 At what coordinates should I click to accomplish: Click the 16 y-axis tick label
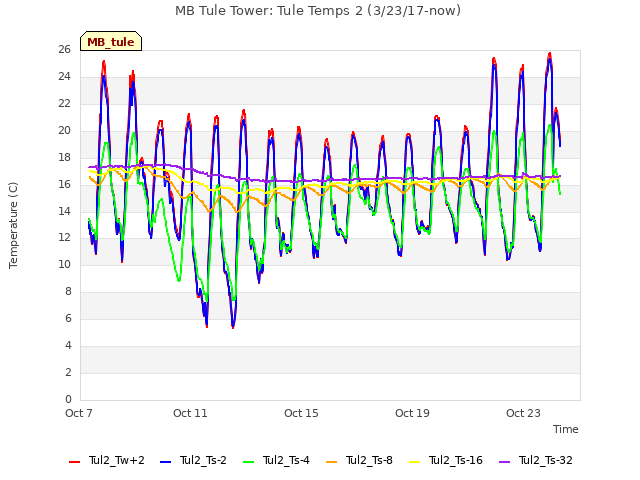tap(64, 184)
